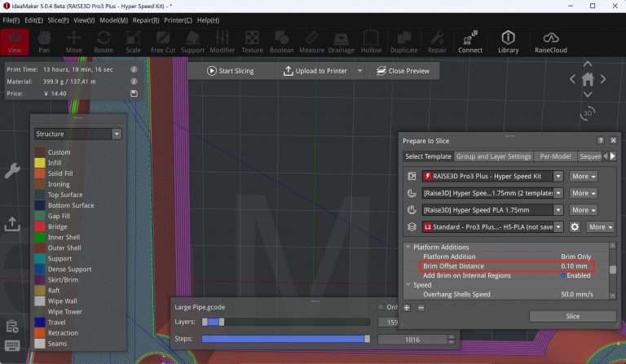Open the keyboard icon on left sidebar
Image resolution: width=626 pixels, height=364 pixels.
pyautogui.click(x=12, y=345)
